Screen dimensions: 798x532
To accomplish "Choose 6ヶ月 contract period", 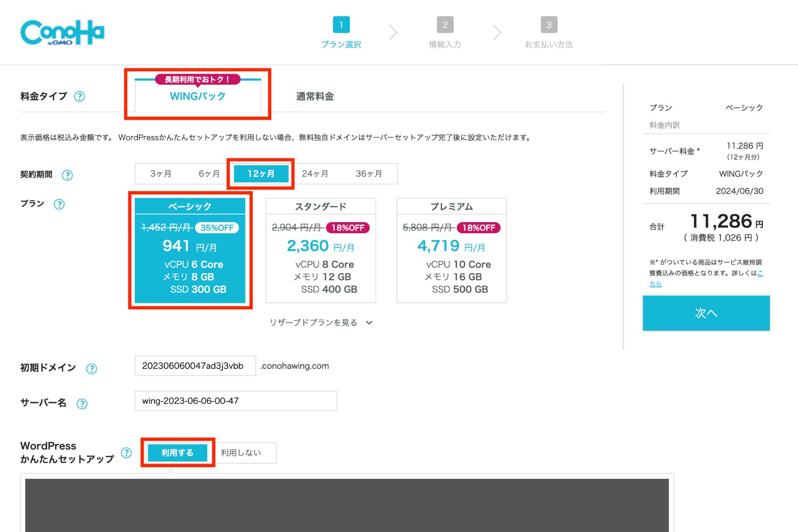I will pyautogui.click(x=209, y=174).
